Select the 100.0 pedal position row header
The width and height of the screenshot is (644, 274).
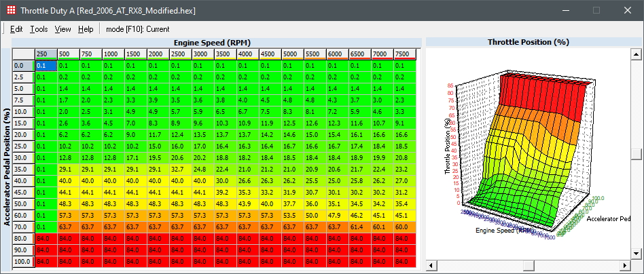pos(23,261)
